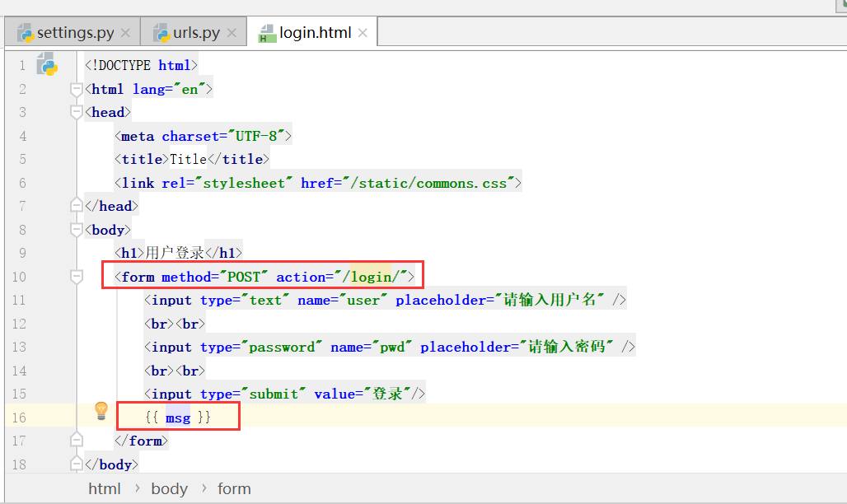Image resolution: width=847 pixels, height=504 pixels.
Task: Collapse the head tag fold on line 3
Action: 76,112
